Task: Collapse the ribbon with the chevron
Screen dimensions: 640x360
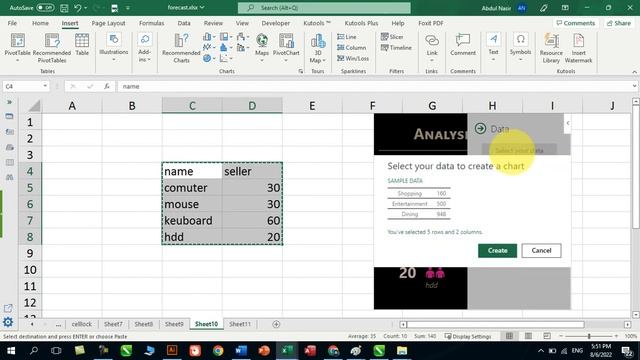Action: click(634, 72)
